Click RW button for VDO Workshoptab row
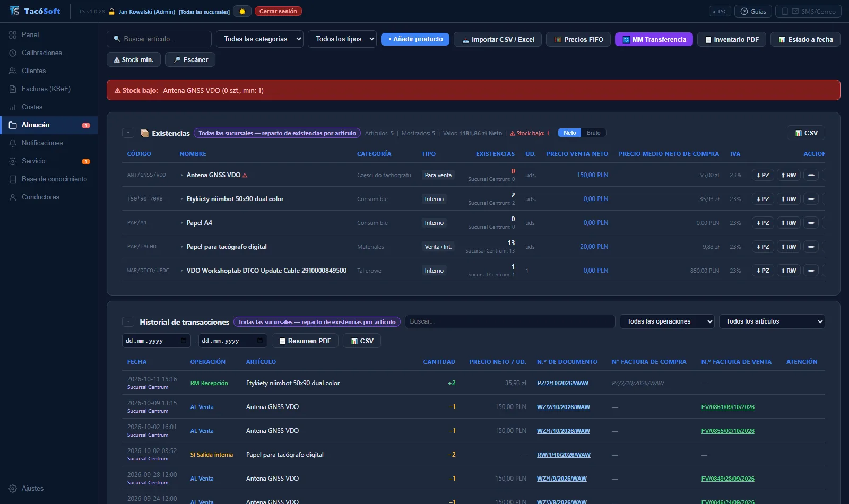849x504 pixels. click(789, 271)
